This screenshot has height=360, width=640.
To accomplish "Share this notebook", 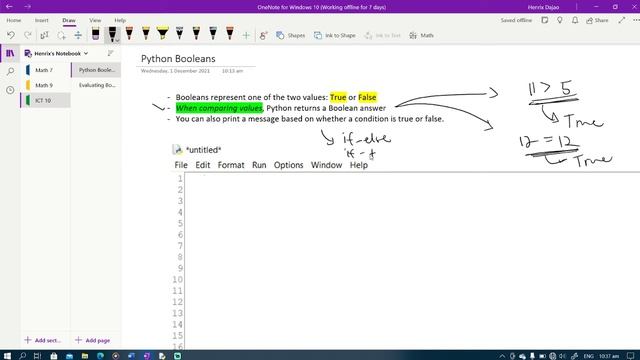I will 597,20.
